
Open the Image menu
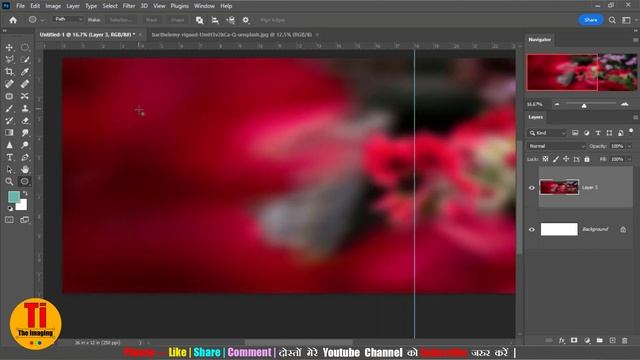(x=53, y=6)
